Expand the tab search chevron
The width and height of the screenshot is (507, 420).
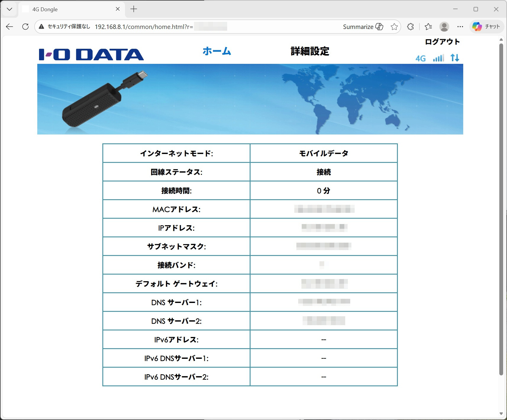(9, 9)
